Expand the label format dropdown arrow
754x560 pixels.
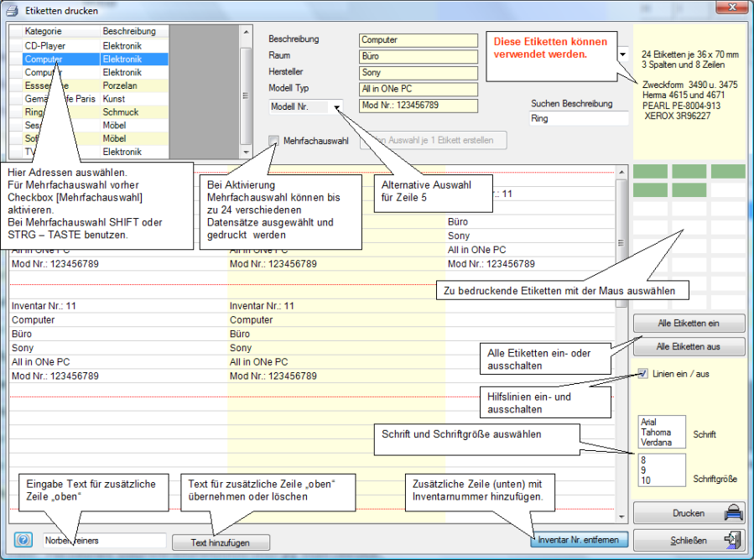pos(623,55)
